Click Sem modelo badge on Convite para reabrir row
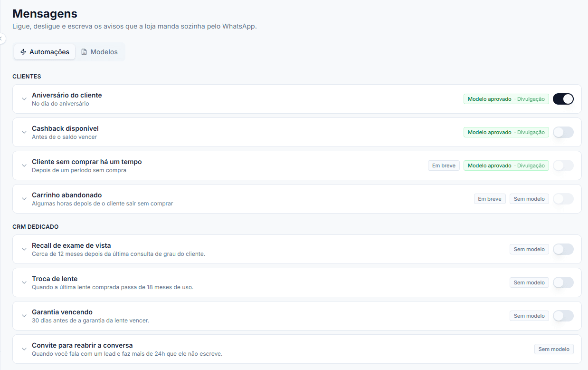The width and height of the screenshot is (588, 370). point(554,349)
